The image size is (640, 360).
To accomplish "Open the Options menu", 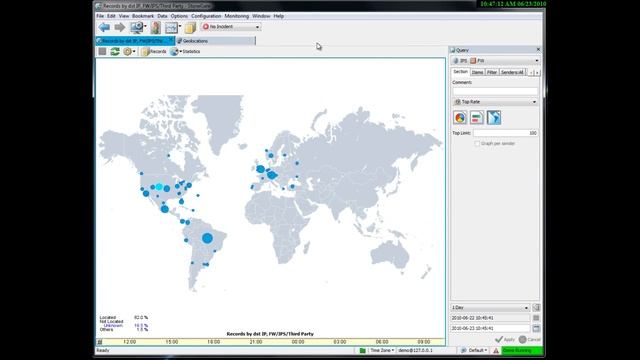I will [179, 16].
